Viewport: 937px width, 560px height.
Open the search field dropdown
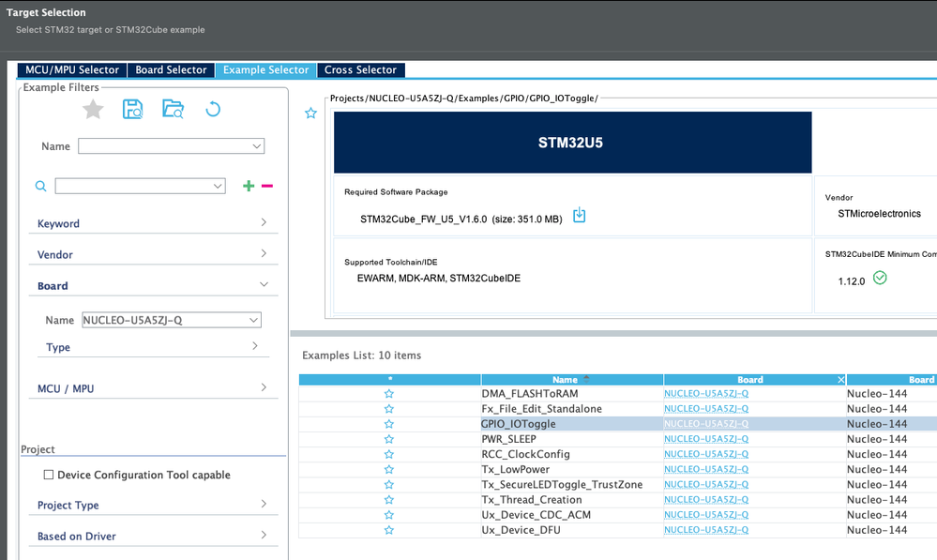[x=218, y=186]
